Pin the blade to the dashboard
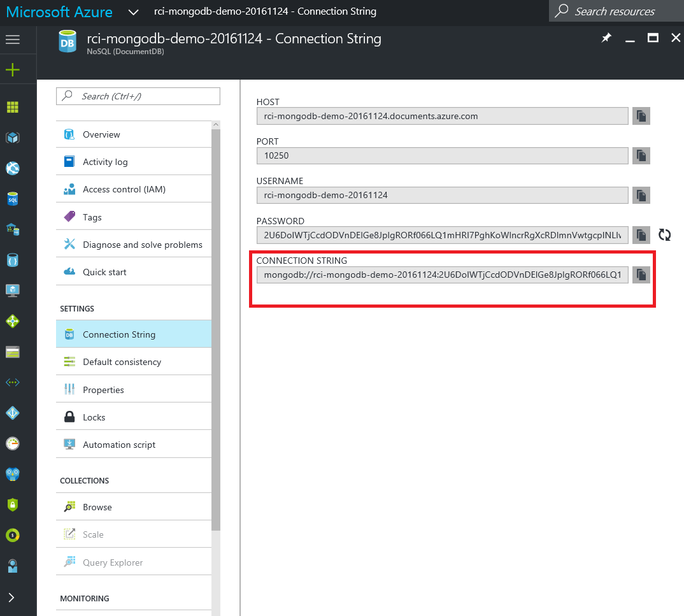The height and width of the screenshot is (616, 684). [606, 38]
